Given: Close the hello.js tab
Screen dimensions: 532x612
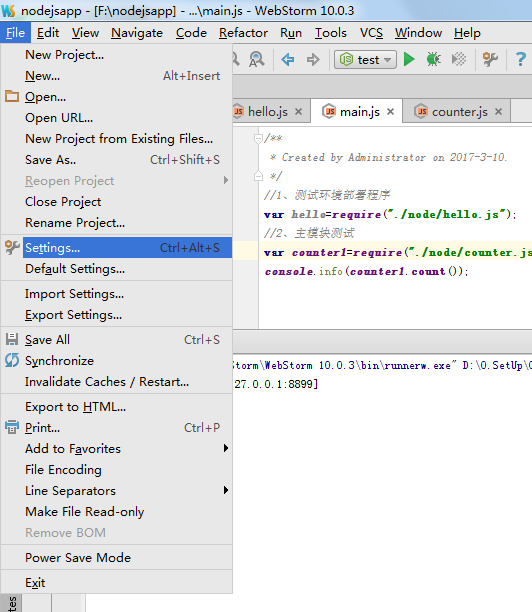Looking at the screenshot, I should click(x=299, y=112).
